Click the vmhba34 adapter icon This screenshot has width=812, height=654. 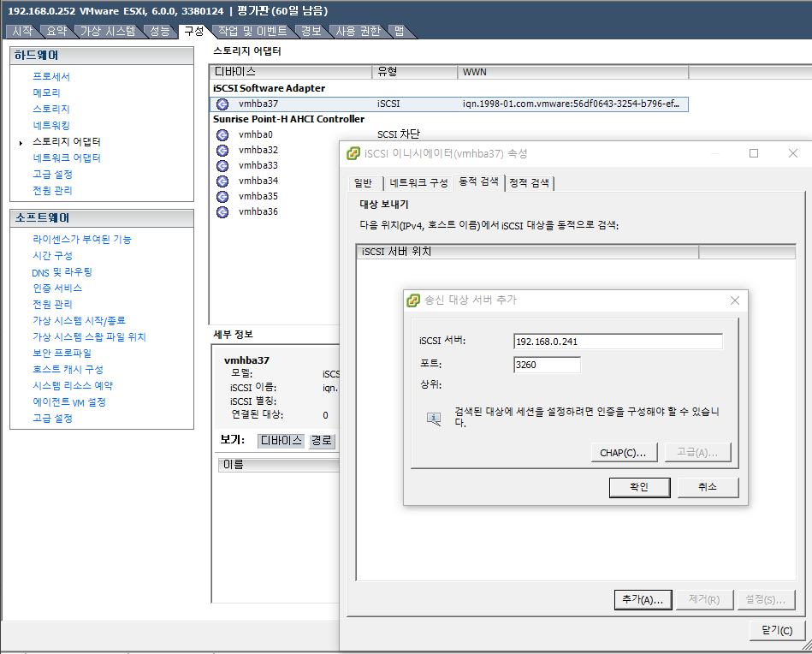(222, 181)
